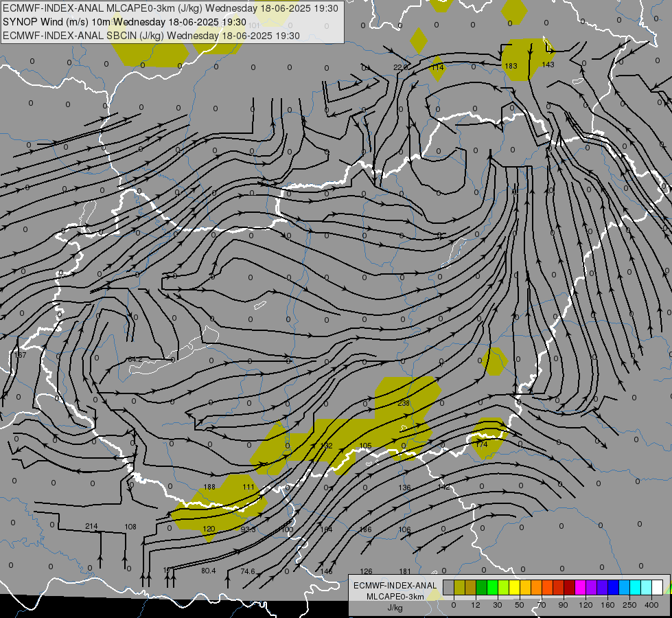Click the dark red legend swatch

click(x=570, y=588)
